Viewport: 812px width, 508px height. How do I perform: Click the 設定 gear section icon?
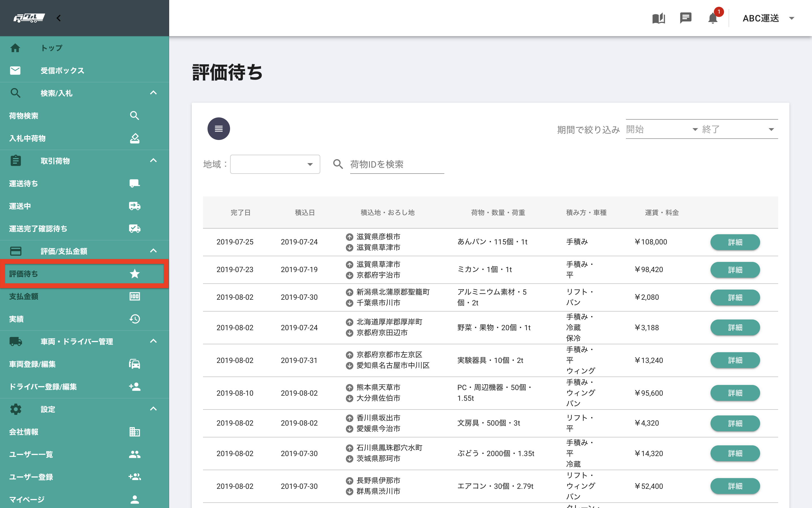[16, 409]
